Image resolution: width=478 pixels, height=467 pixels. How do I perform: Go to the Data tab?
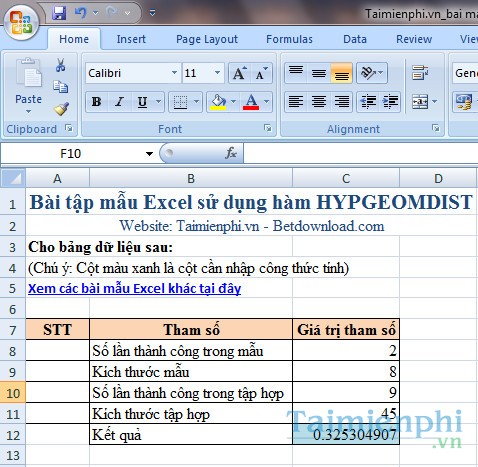(355, 39)
